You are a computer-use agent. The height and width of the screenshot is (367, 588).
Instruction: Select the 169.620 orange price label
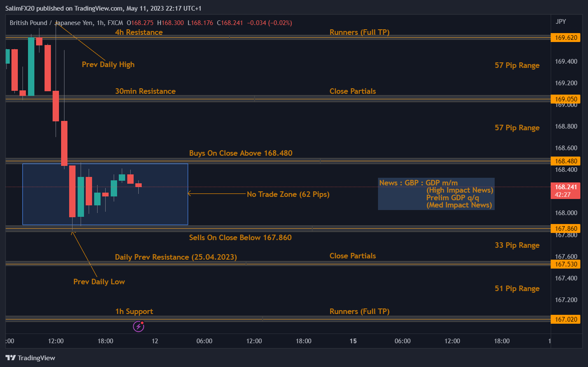pyautogui.click(x=565, y=38)
